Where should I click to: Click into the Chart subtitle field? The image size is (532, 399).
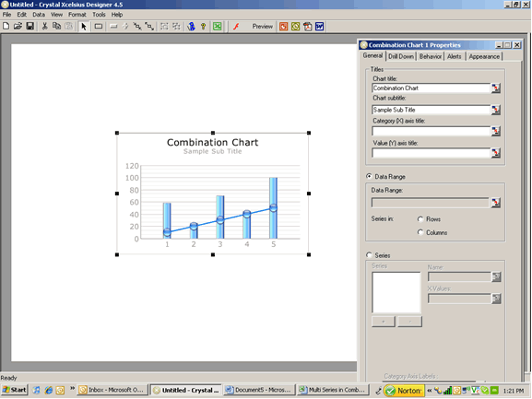coord(432,110)
